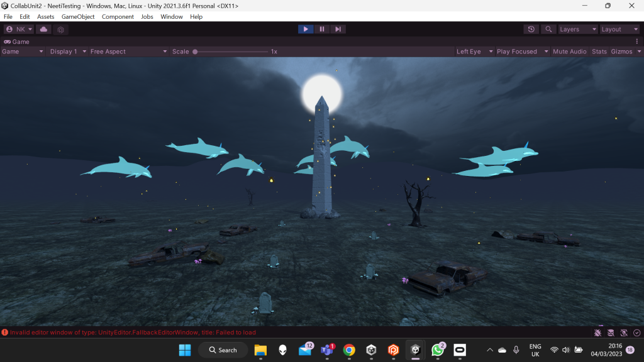The image size is (644, 362).
Task: Open Unity Hub from the taskbar
Action: point(371,350)
